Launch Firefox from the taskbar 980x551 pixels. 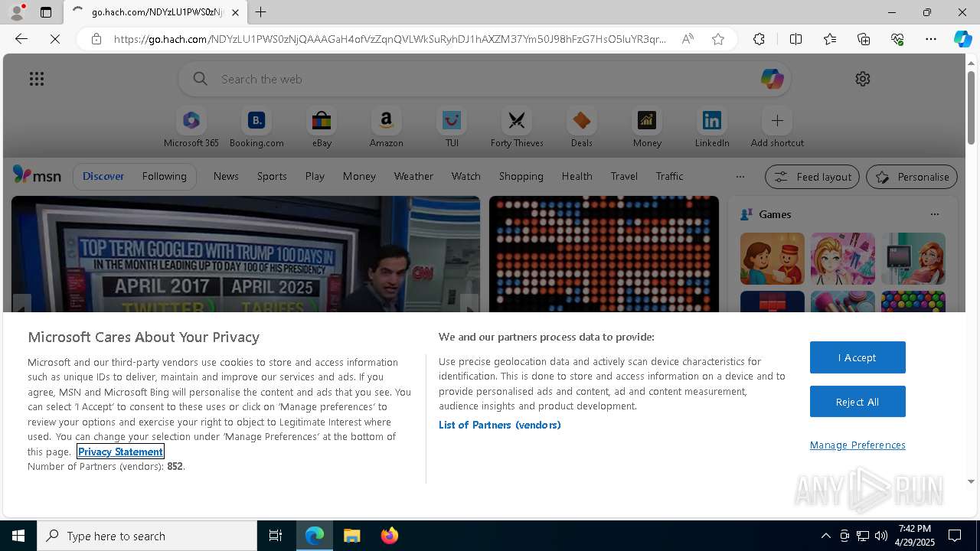tap(390, 536)
